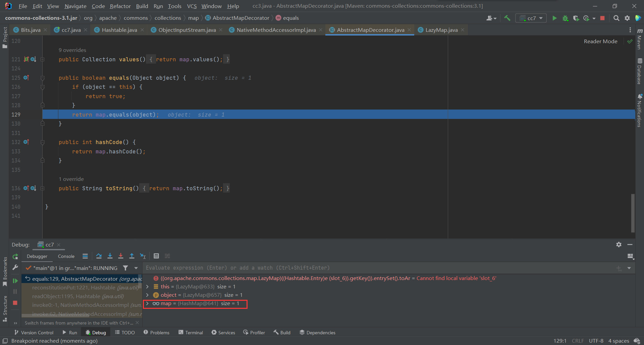Open the Problems tool window
This screenshot has height=345, width=644.
click(156, 333)
